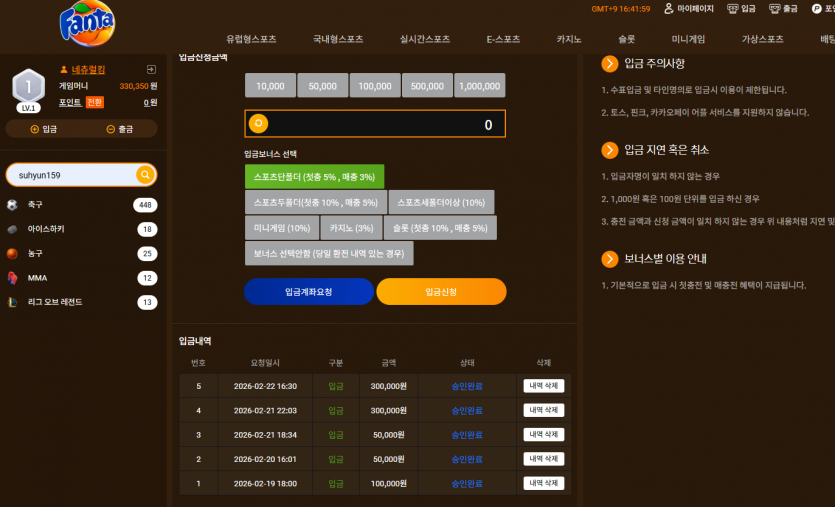Screen dimensions: 835x507
Task: Click the logout icon beside the username
Action: pyautogui.click(x=151, y=69)
